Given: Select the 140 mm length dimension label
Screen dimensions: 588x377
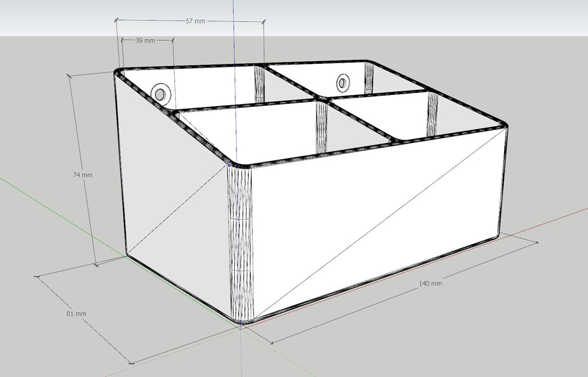Looking at the screenshot, I should click(x=430, y=283).
